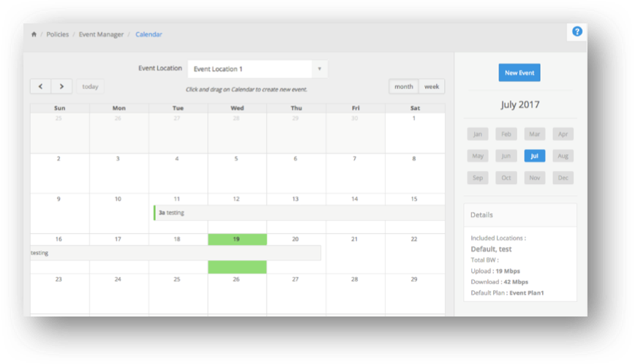The height and width of the screenshot is (364, 635).
Task: Open Event Manager breadcrumb link
Action: coord(100,34)
